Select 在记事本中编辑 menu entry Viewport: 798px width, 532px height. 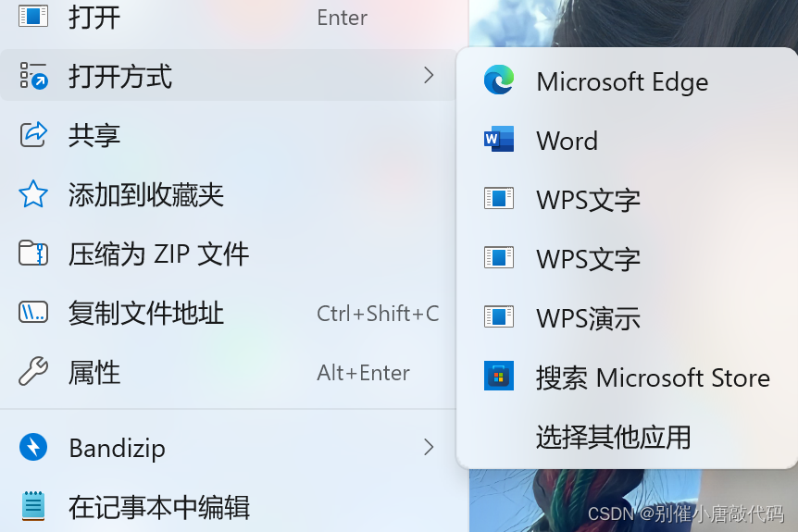pyautogui.click(x=229, y=507)
